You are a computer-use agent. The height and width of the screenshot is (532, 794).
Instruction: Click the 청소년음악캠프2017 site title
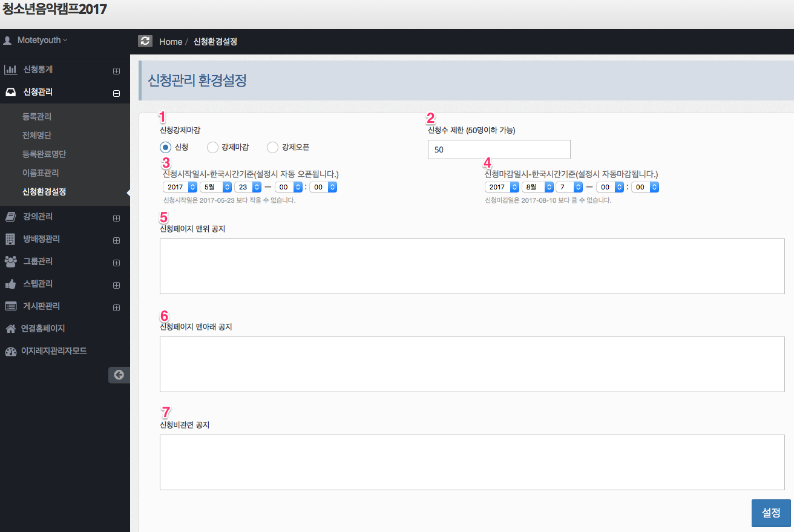pyautogui.click(x=54, y=9)
